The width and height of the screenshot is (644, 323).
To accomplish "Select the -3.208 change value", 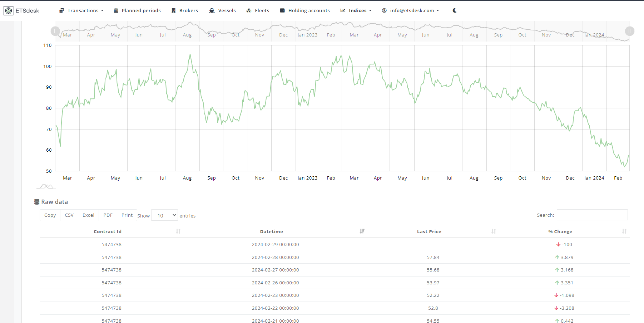I will pos(567,308).
